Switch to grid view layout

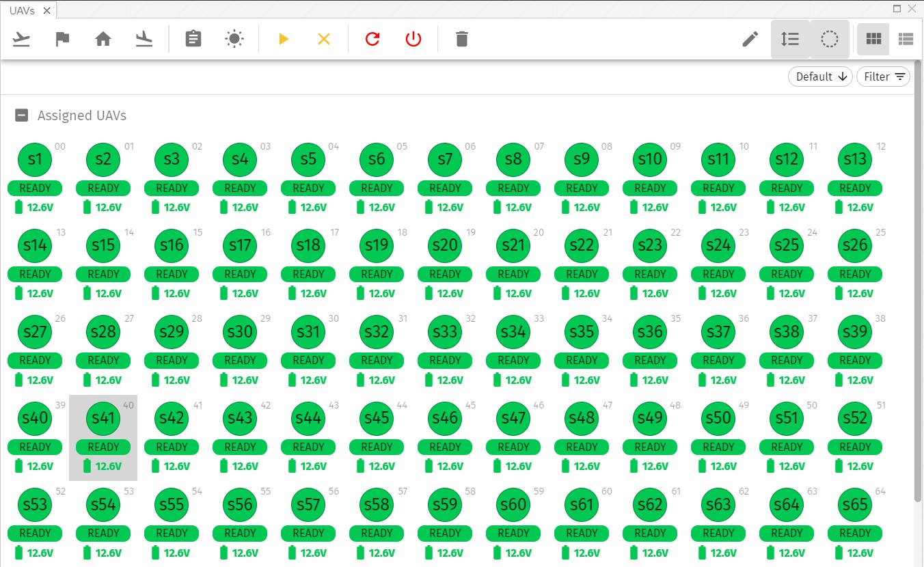[x=873, y=39]
